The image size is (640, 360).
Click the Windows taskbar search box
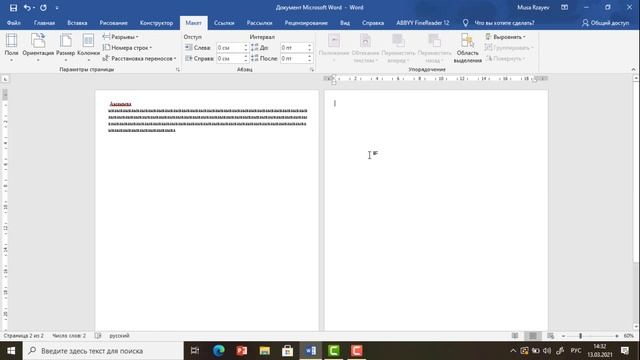(x=103, y=351)
